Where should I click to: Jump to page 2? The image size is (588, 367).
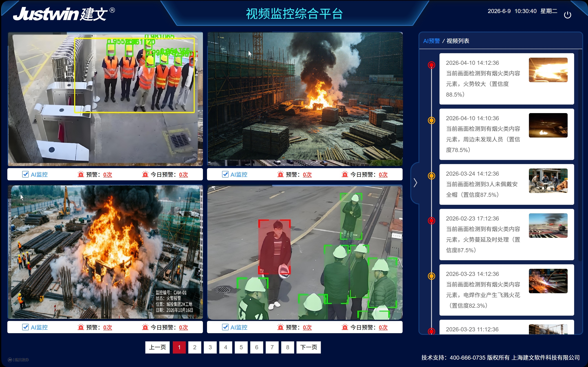[195, 347]
